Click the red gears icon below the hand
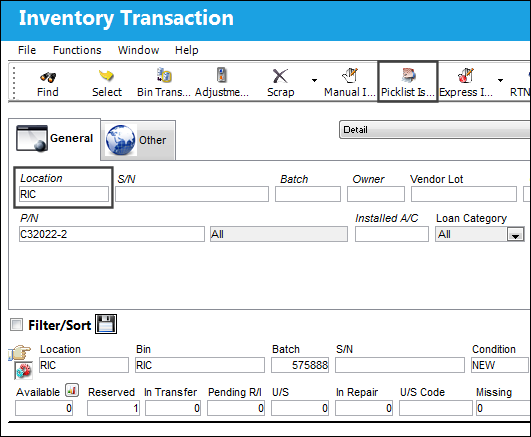Image resolution: width=531 pixels, height=437 pixels. pyautogui.click(x=24, y=371)
